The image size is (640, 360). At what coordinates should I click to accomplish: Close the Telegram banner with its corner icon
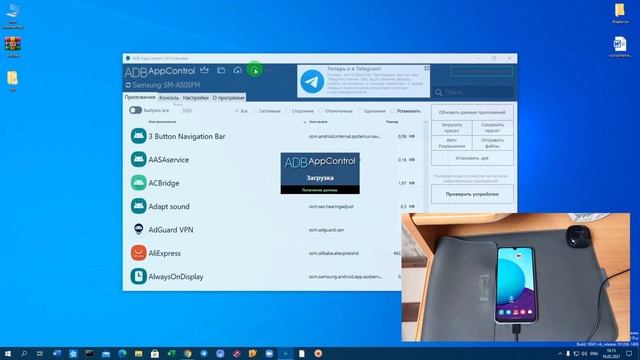pyautogui.click(x=427, y=68)
